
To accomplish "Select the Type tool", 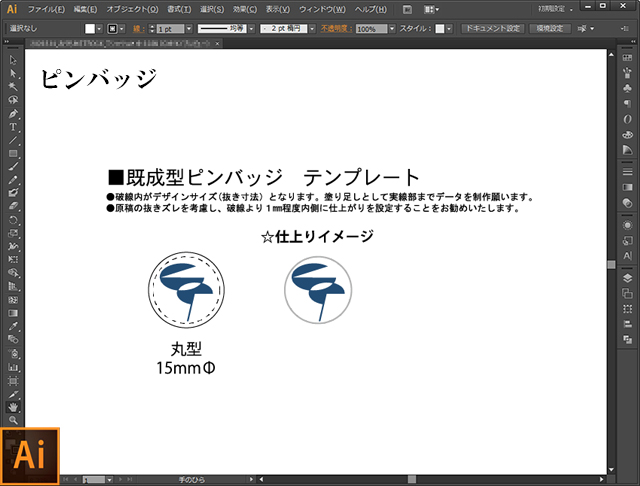I will click(x=13, y=127).
